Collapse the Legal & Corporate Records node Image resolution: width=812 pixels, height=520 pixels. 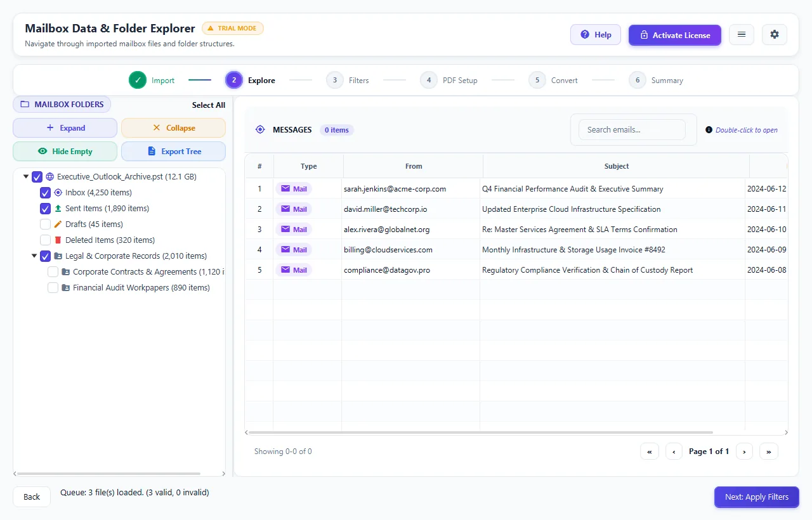coord(34,256)
